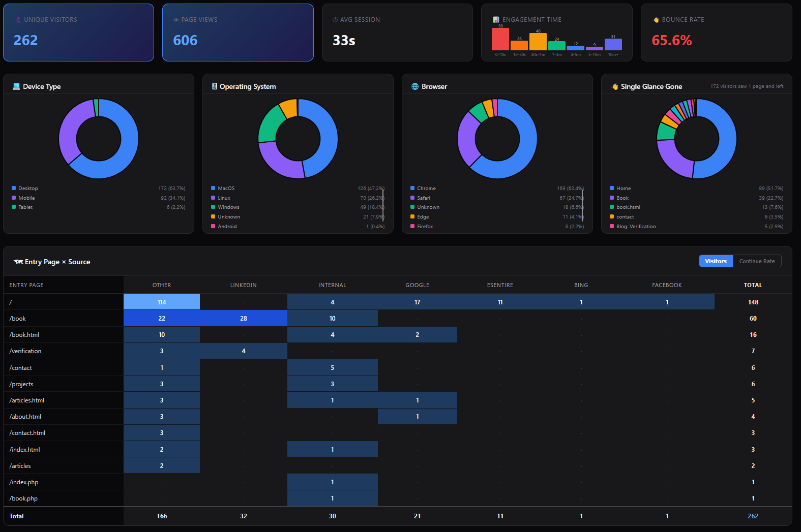Click the Device Type laptop icon
This screenshot has height=532, width=801.
(16, 86)
